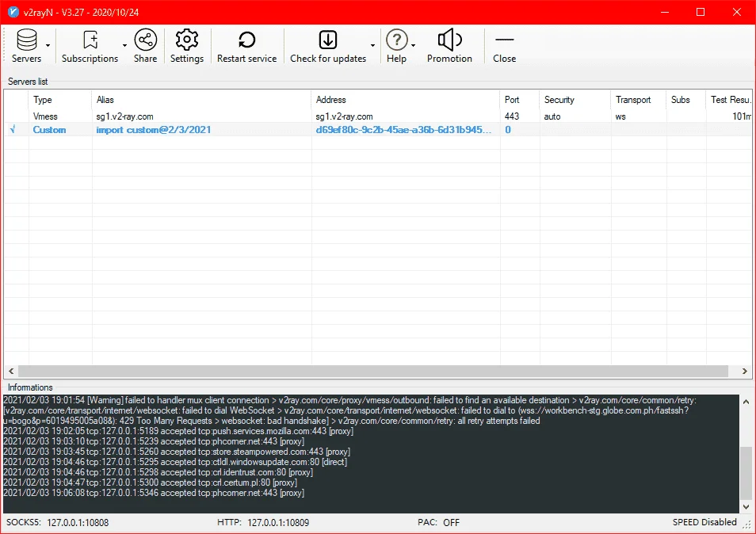The width and height of the screenshot is (756, 534).
Task: Click the active checkmark on Custom row
Action: pyautogui.click(x=13, y=129)
